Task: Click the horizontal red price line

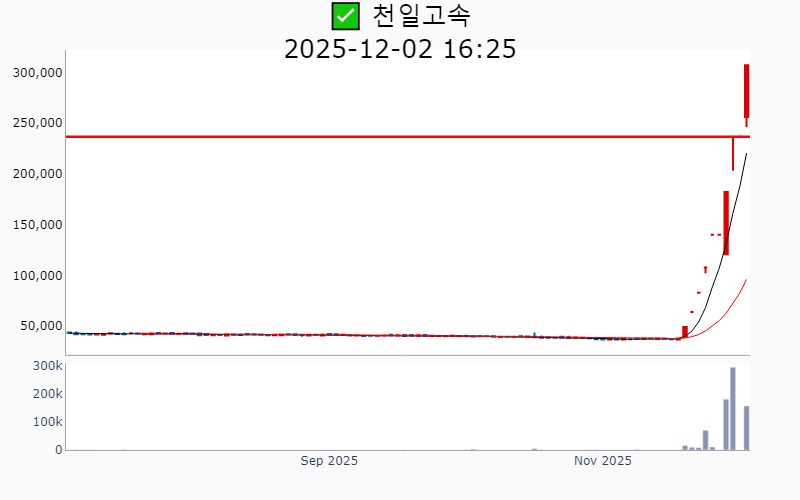Action: coord(400,136)
